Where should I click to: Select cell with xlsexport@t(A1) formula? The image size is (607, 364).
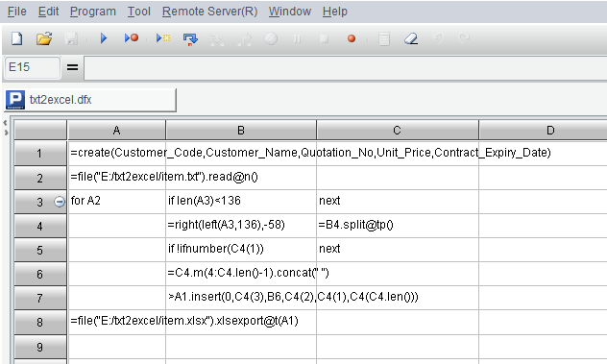116,322
